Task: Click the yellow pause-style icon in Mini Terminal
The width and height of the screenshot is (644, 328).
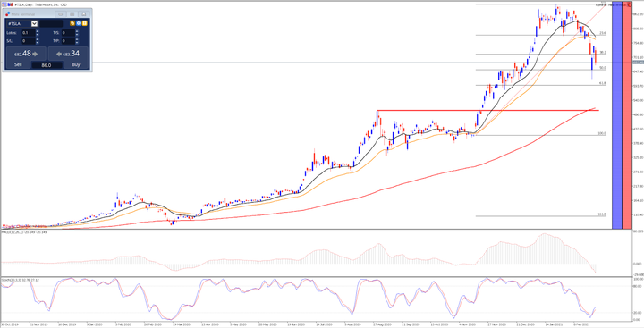Action: coord(85,23)
